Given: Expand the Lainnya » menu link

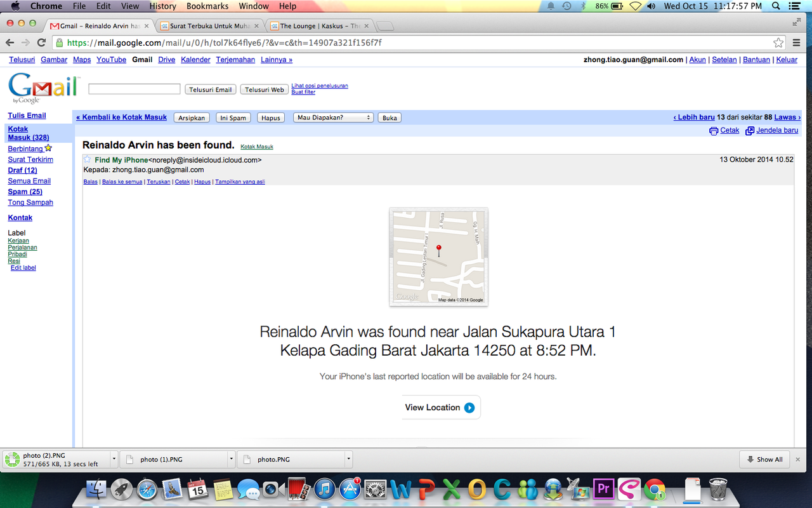Looking at the screenshot, I should [277, 60].
